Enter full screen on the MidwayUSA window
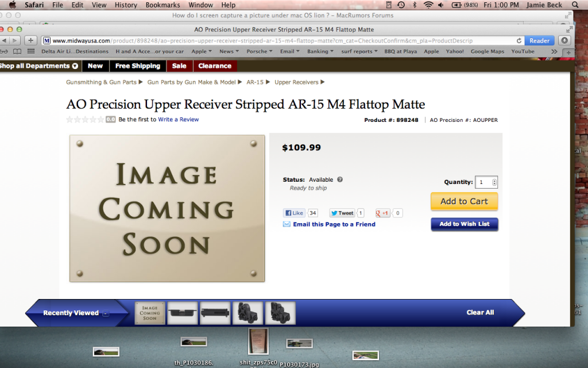 tap(569, 29)
